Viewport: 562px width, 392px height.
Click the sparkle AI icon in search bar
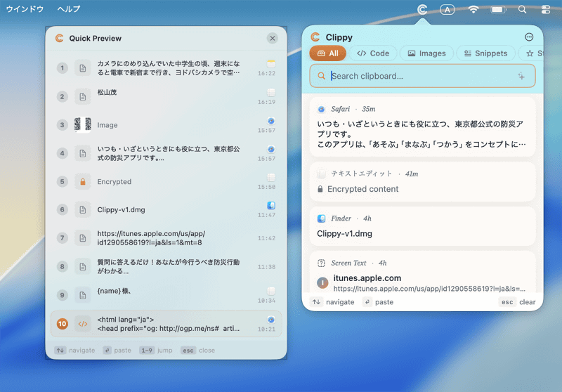(x=521, y=76)
